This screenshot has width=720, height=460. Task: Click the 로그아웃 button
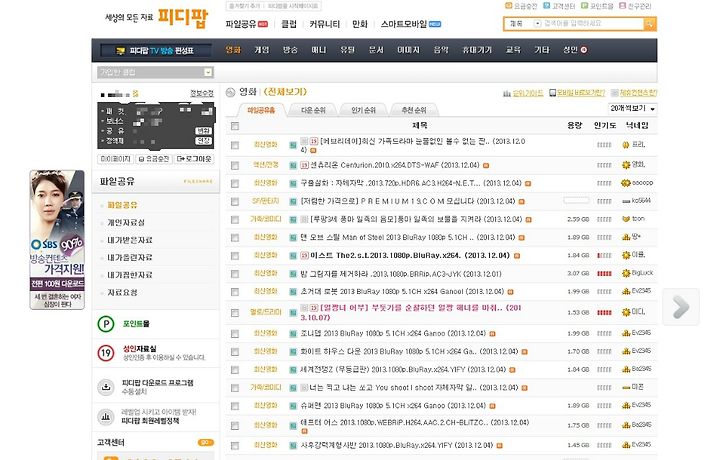coord(194,159)
